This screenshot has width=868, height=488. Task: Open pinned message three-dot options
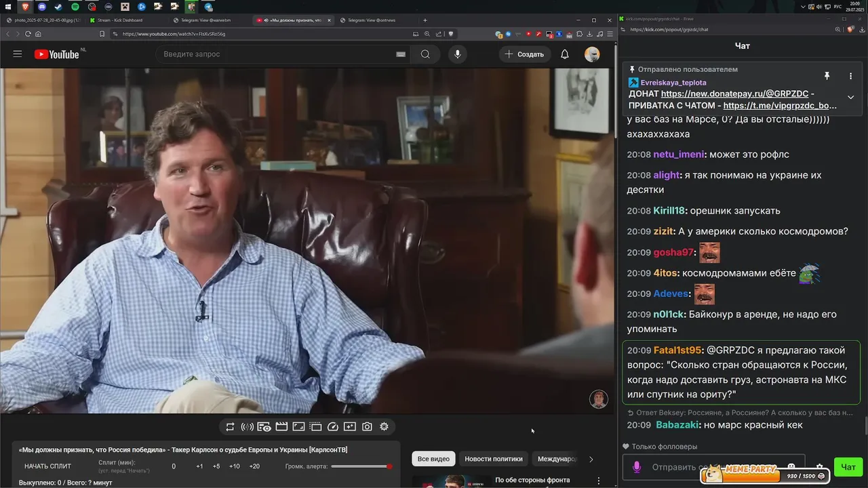850,76
